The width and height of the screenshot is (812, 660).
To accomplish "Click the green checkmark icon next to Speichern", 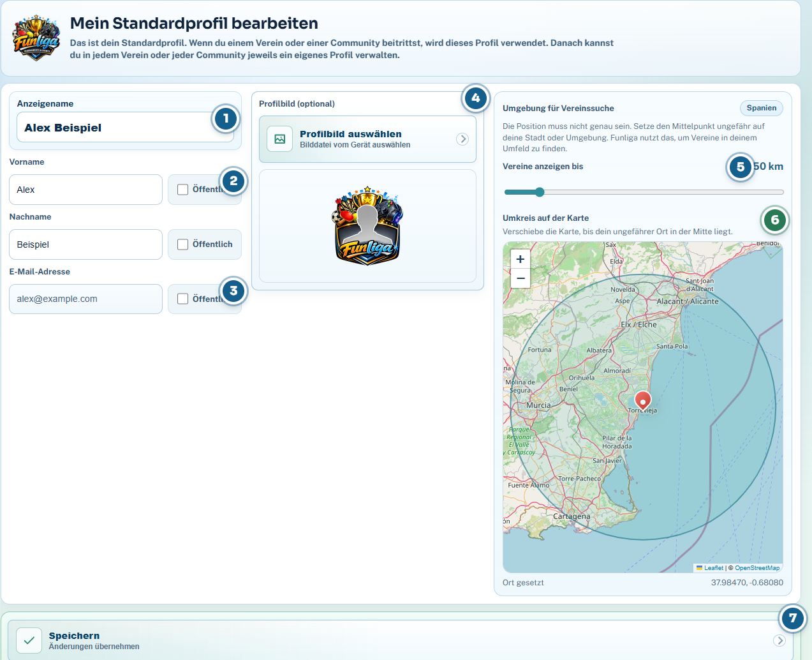I will [x=29, y=640].
